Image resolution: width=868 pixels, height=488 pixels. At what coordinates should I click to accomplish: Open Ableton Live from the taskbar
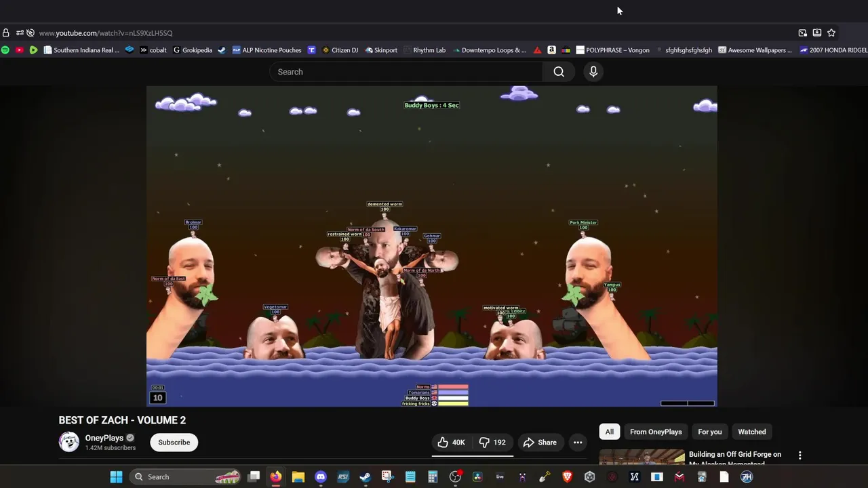pos(500,477)
